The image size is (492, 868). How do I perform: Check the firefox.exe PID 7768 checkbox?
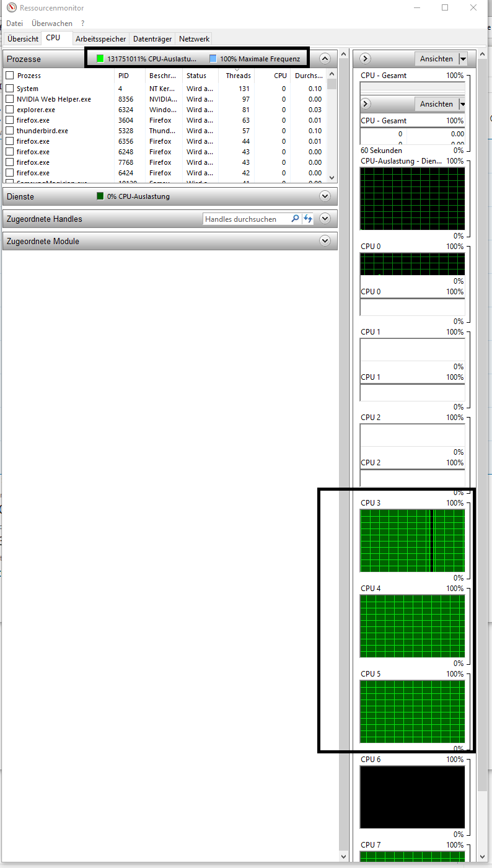(9, 162)
